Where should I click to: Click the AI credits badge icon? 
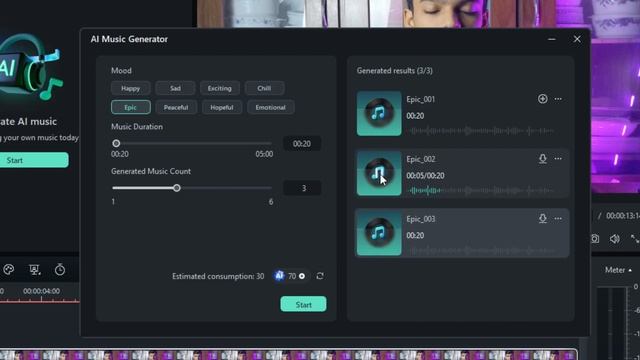coord(279,276)
